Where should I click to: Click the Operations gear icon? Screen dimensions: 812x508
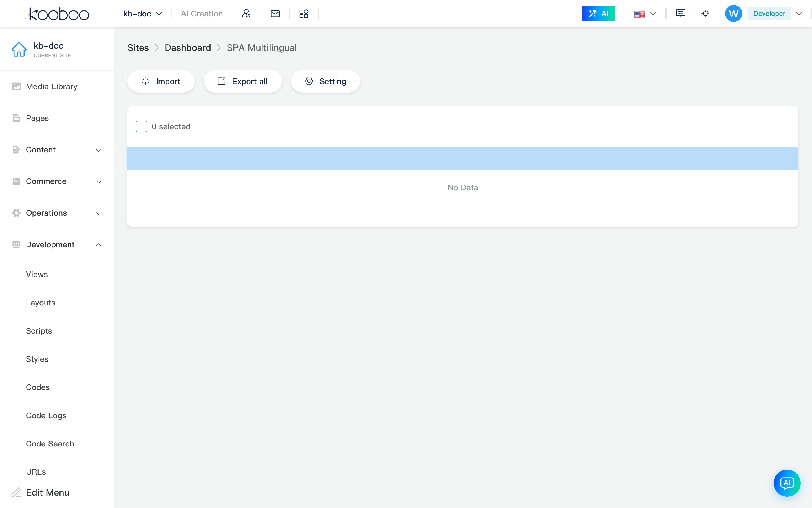16,213
